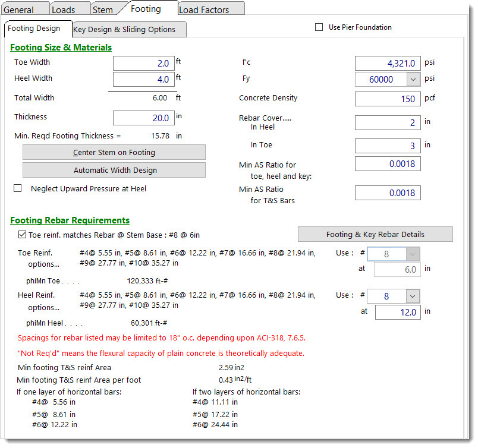
Task: Click Center Stem on Footing button
Action: point(114,153)
